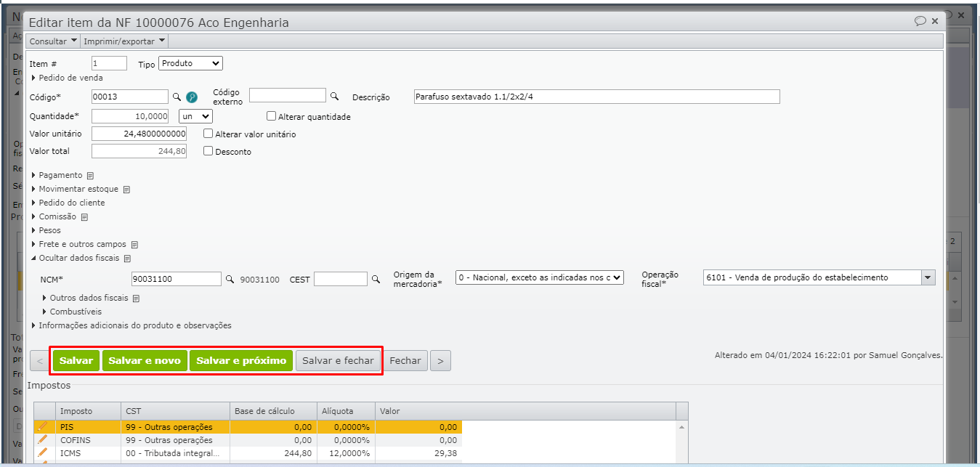The image size is (980, 467).
Task: Sort by Base de cálculo column header
Action: (x=272, y=411)
